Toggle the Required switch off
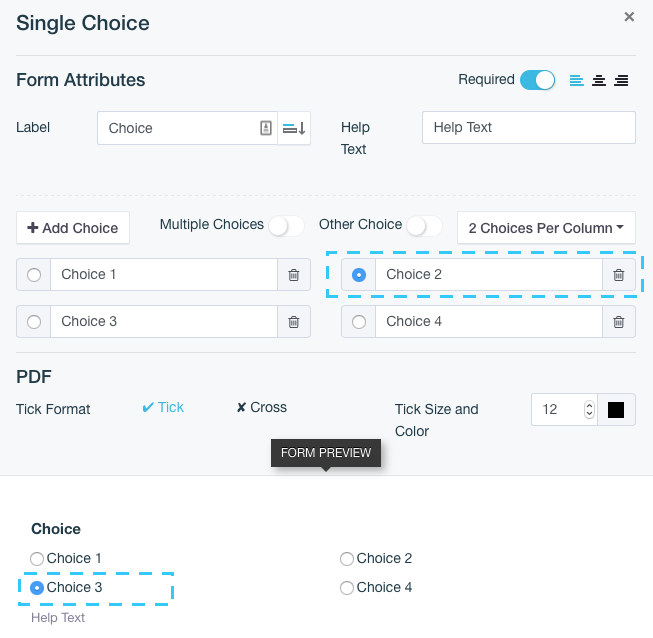This screenshot has width=653, height=638. [537, 80]
